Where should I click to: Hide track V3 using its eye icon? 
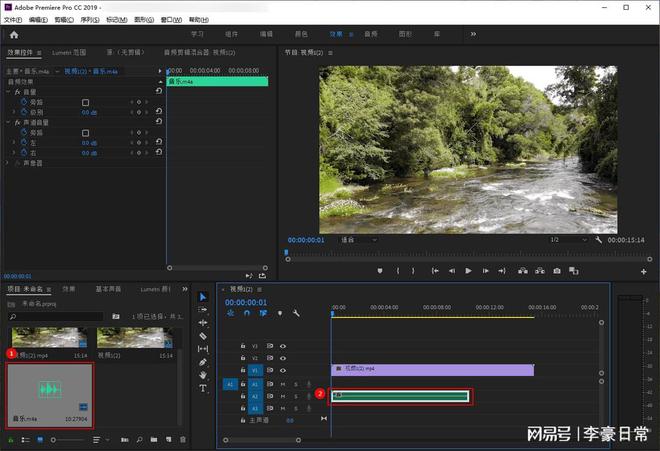tap(283, 346)
